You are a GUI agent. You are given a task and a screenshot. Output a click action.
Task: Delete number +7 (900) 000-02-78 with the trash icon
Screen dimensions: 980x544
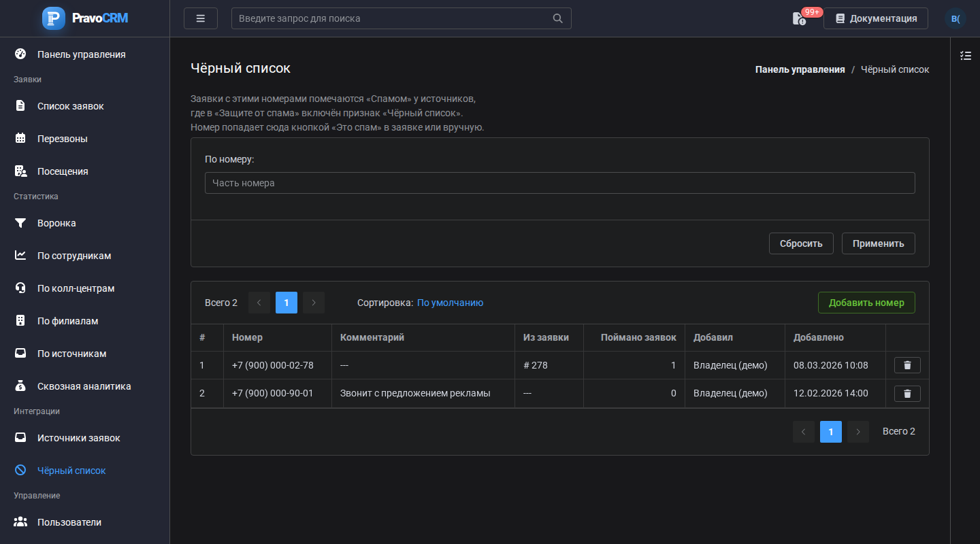click(x=907, y=365)
